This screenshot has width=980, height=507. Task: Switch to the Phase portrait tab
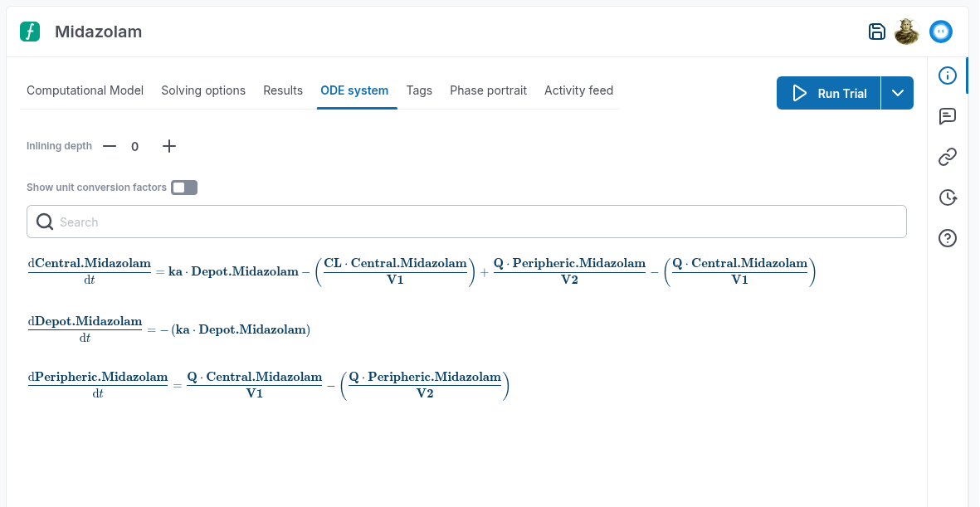pyautogui.click(x=488, y=90)
